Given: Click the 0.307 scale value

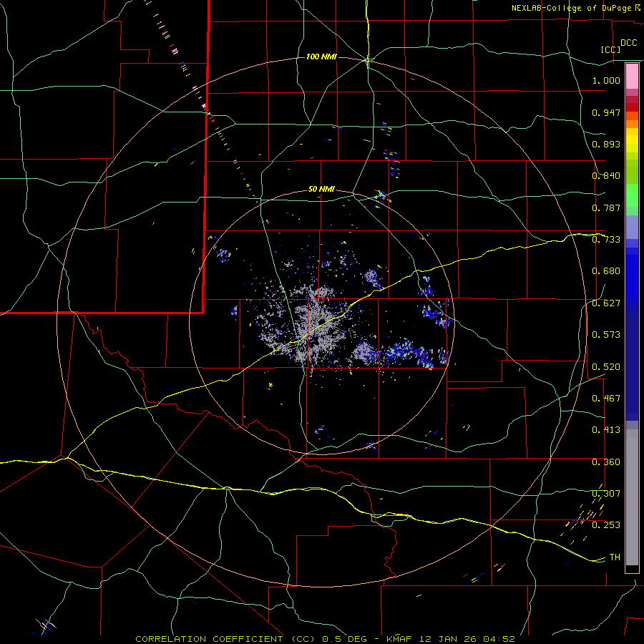Looking at the screenshot, I should pos(606,494).
